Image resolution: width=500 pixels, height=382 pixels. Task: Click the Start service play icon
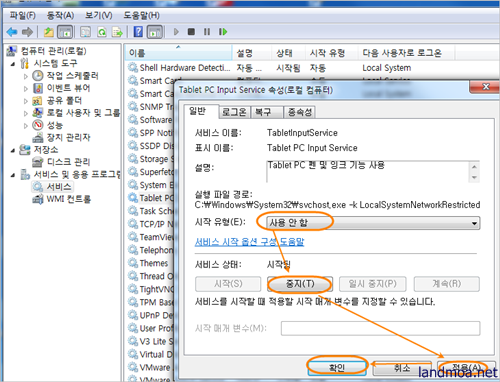tap(176, 32)
